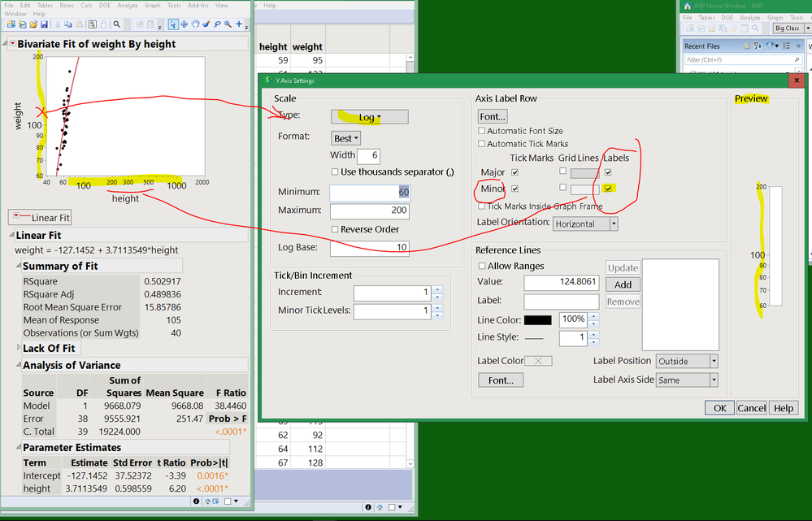The height and width of the screenshot is (521, 812).
Task: Select the Grabber hand tool
Action: click(x=195, y=24)
